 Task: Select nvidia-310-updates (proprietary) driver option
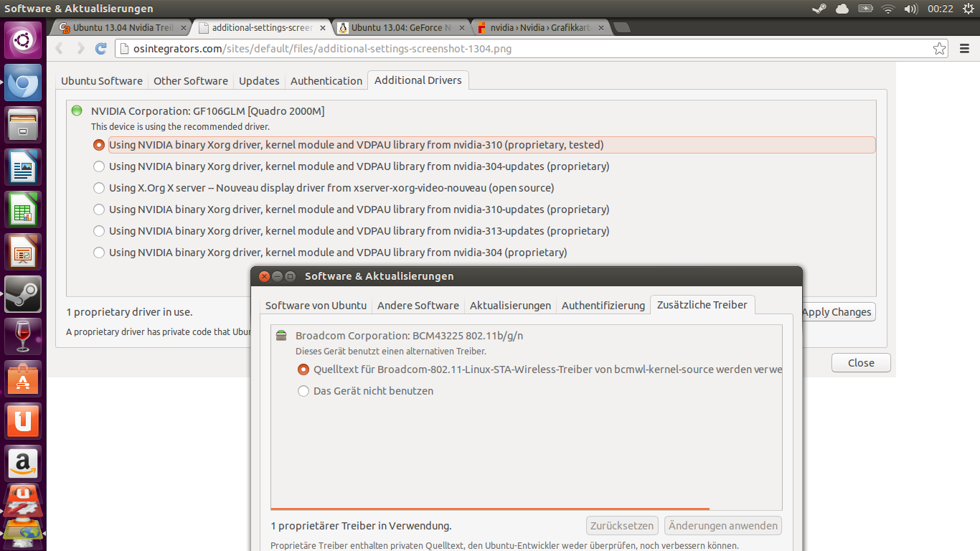[99, 209]
